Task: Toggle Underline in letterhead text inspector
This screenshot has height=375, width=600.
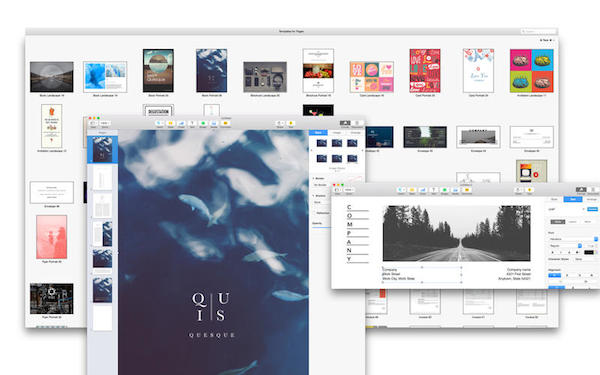Action: 569,252
